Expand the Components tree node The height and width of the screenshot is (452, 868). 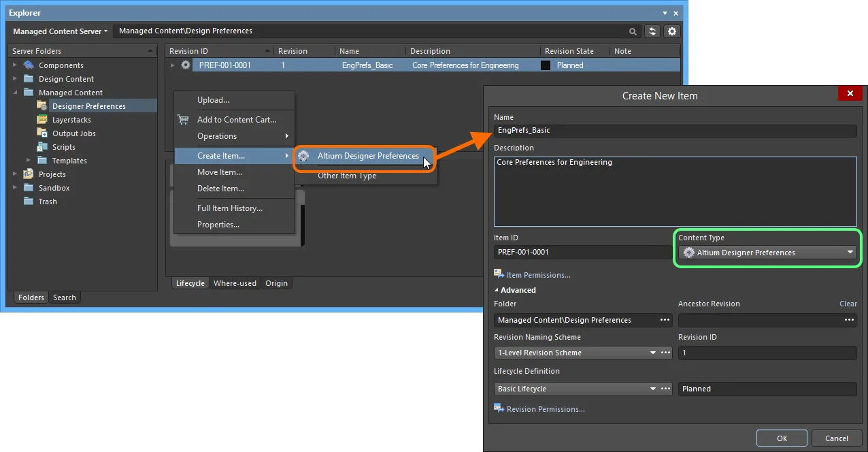coord(15,65)
